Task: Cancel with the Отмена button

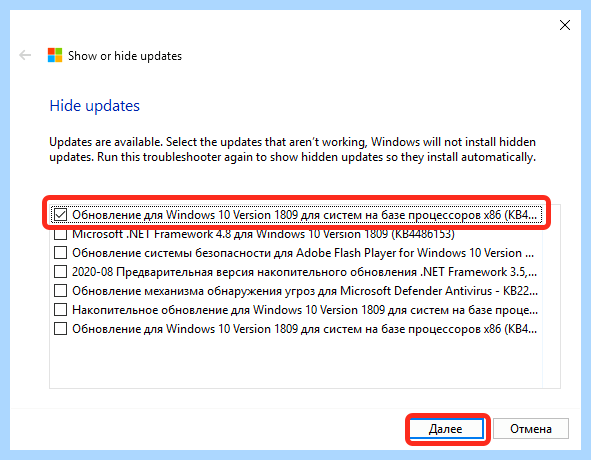Action: (x=531, y=429)
